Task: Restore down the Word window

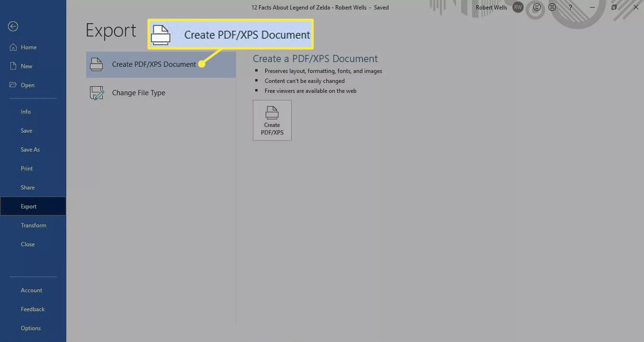Action: [x=614, y=8]
